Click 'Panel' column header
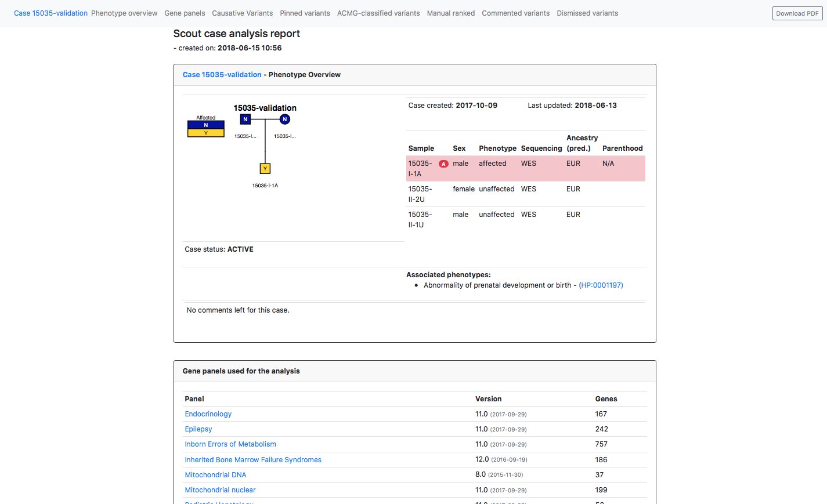This screenshot has height=504, width=827. coord(194,399)
